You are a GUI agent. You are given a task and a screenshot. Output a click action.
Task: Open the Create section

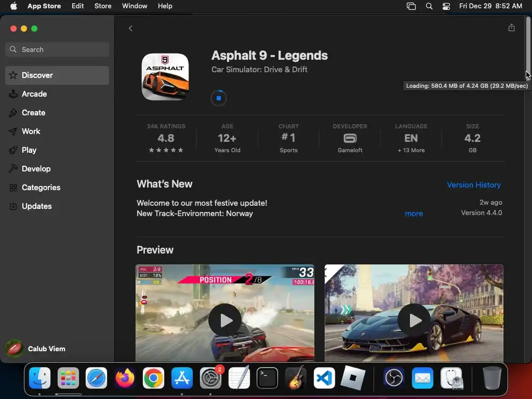point(57,113)
